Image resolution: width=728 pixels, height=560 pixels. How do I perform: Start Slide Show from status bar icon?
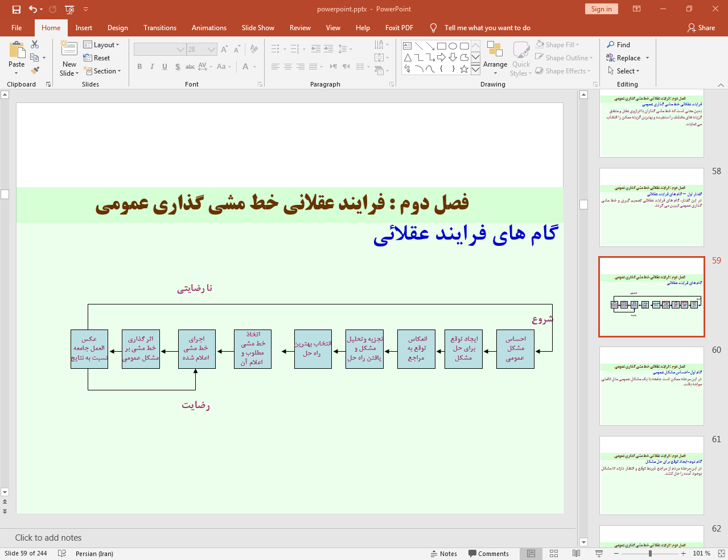599,554
